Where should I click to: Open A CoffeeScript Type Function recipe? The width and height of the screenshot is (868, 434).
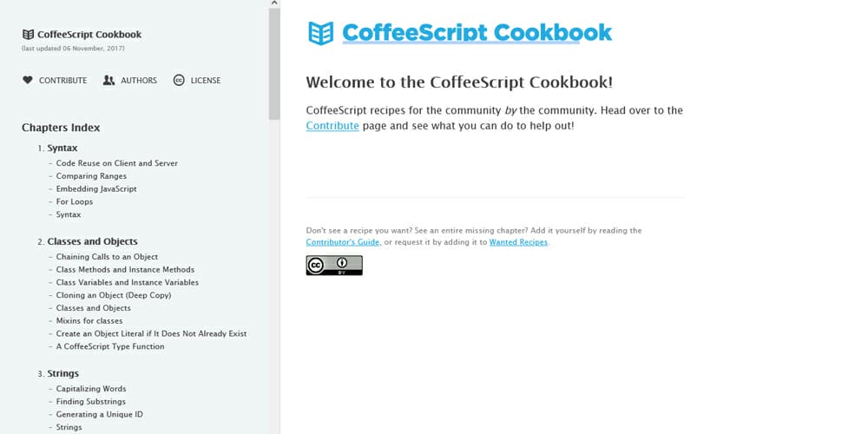[110, 346]
